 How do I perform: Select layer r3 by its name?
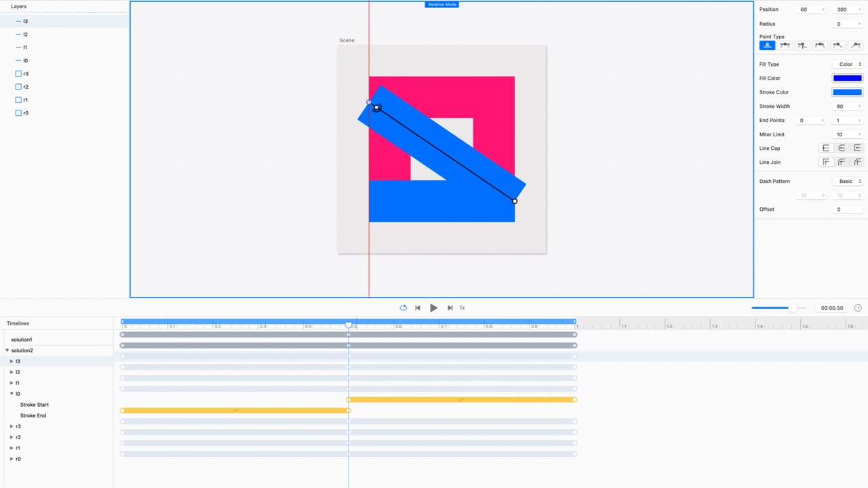pyautogui.click(x=26, y=73)
